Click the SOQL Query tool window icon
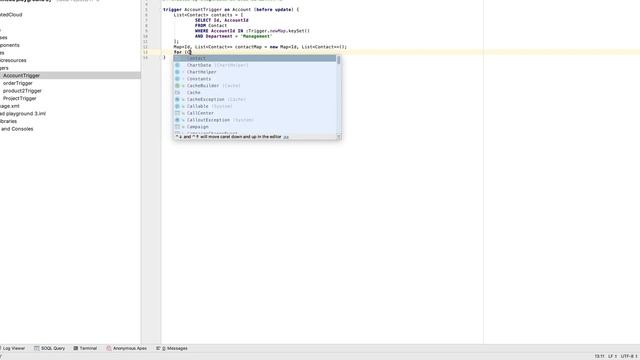The height and width of the screenshot is (360, 640). tap(36, 348)
